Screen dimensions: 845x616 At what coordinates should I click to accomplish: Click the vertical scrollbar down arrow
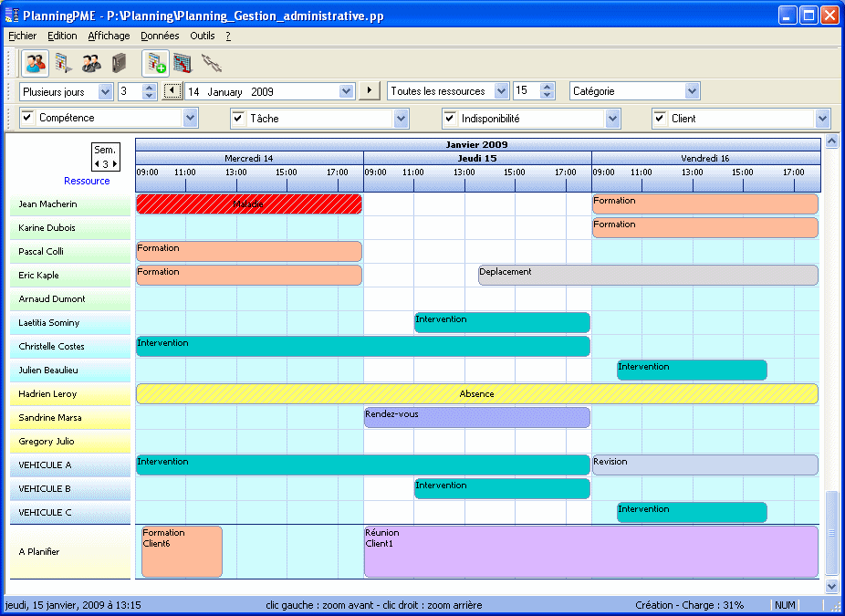click(831, 586)
